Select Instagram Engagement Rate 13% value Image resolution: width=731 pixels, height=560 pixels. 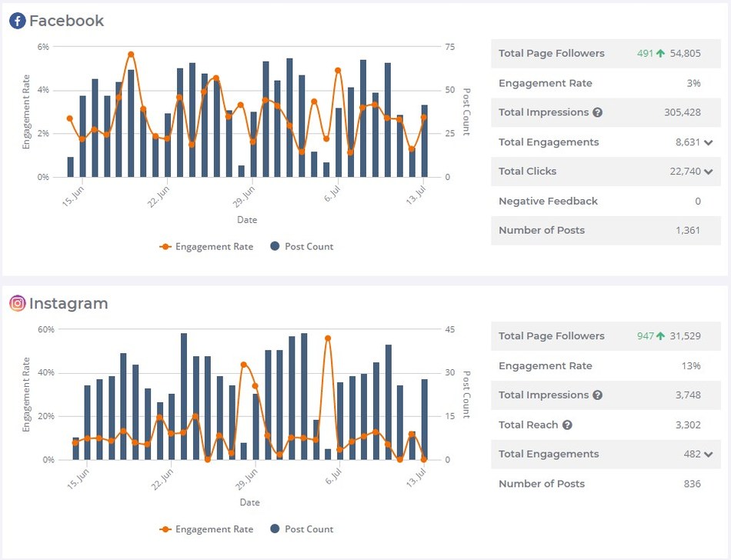pos(691,365)
